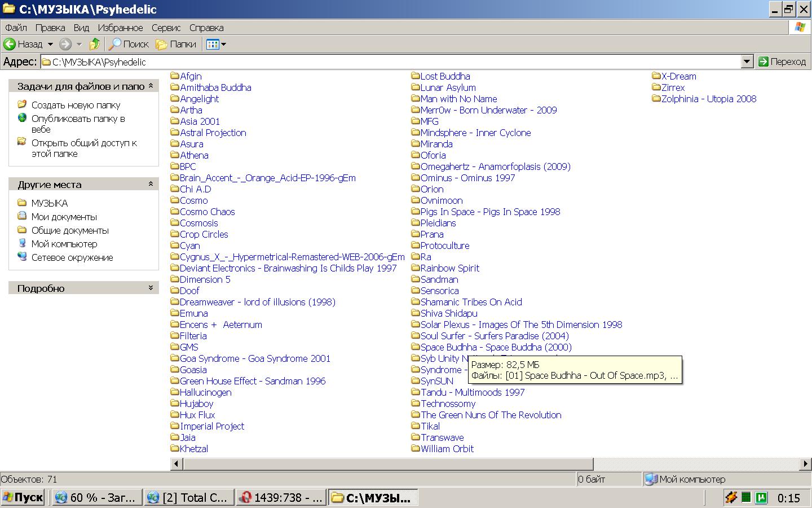The width and height of the screenshot is (812, 508).
Task: Click the Shiva Shidapu folder icon
Action: 416,313
